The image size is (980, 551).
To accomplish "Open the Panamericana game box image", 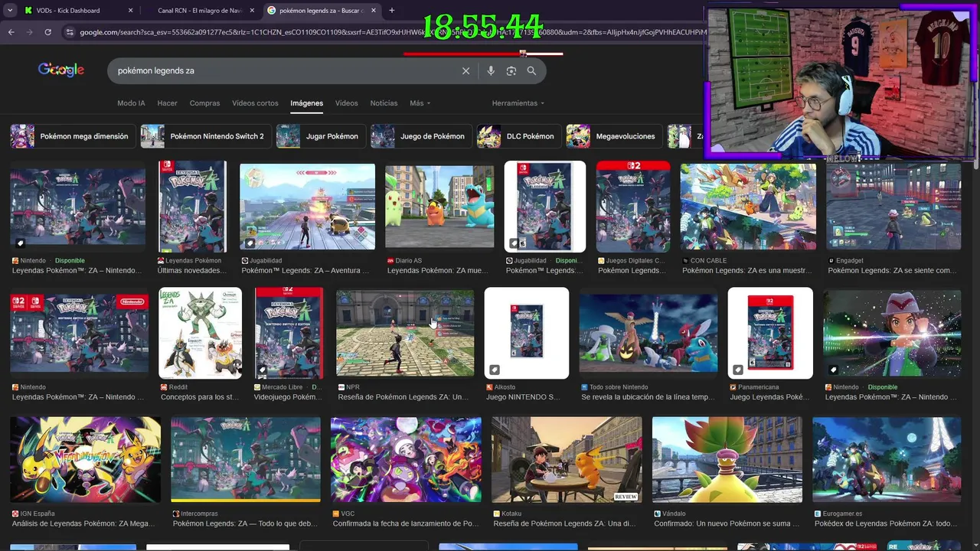I will coord(770,333).
